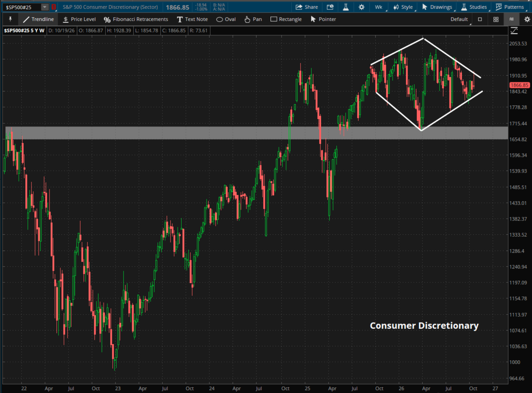Screen dimensions: 532x393
Task: Pin the drawing tools toolbar
Action: point(10,19)
